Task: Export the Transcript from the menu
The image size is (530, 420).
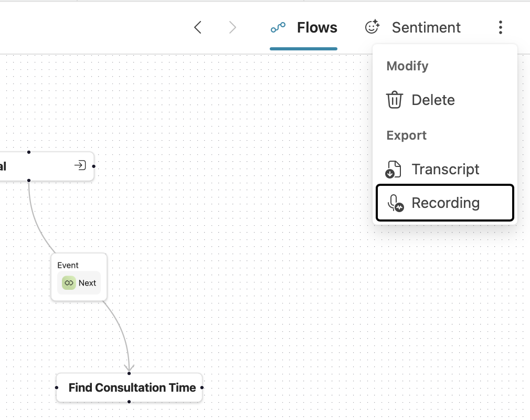Action: click(445, 170)
